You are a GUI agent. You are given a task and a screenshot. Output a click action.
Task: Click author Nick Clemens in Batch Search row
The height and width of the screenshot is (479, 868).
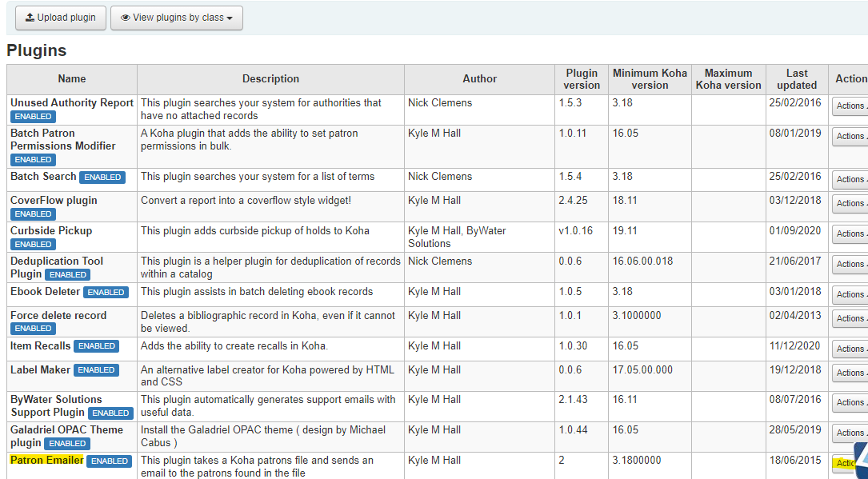[440, 177]
